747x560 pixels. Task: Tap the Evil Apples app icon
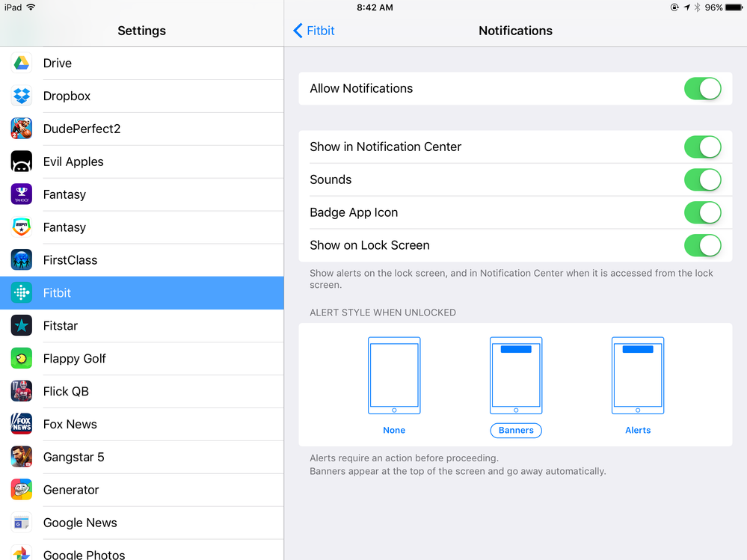[x=22, y=161]
